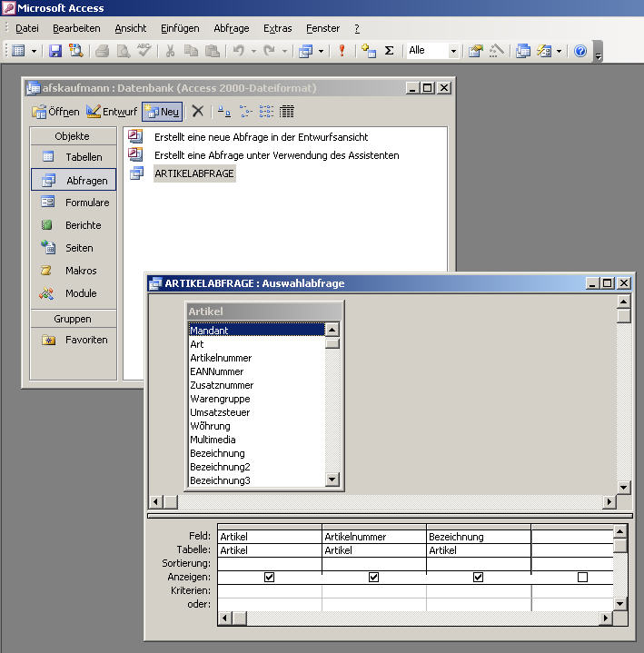Click the Sortierung cell under Artikelnummer
This screenshot has height=653, width=644.
[374, 563]
